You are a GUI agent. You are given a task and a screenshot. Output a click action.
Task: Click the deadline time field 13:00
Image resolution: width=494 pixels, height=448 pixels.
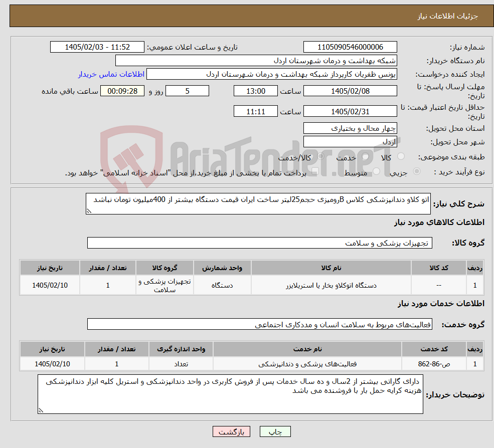tap(255, 91)
